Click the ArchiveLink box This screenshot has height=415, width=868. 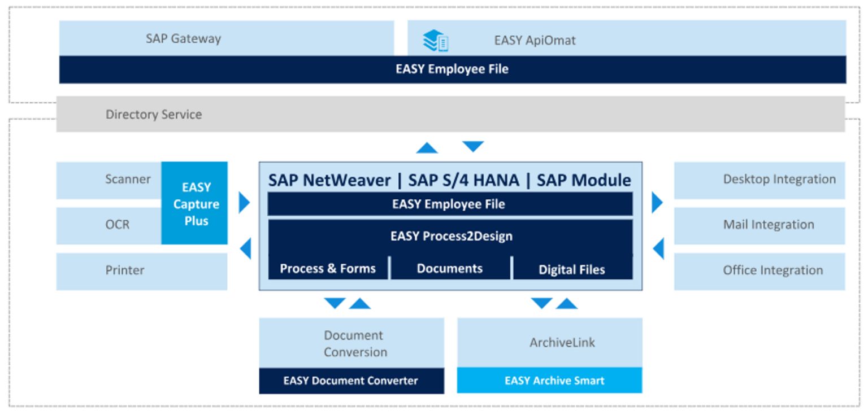tap(549, 343)
